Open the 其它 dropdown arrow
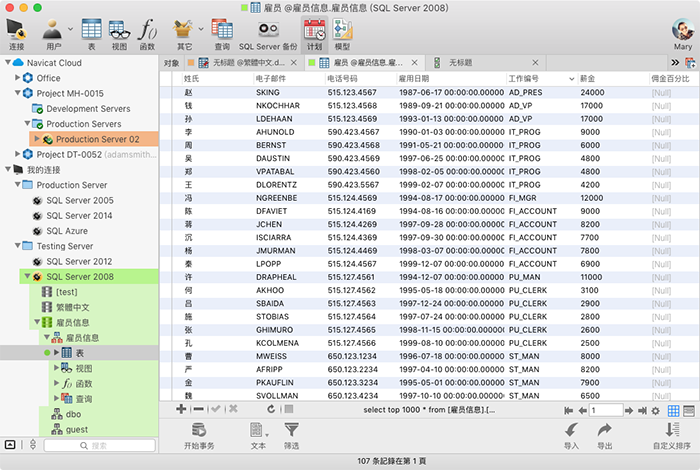 (201, 29)
